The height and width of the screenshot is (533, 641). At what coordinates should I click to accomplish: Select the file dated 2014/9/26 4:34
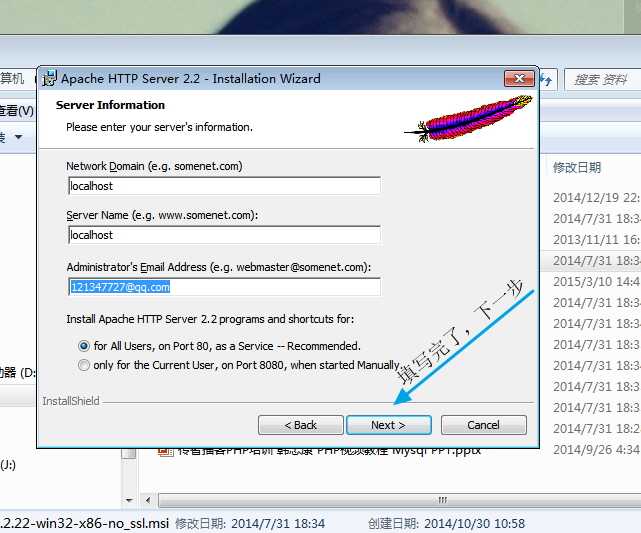coord(596,450)
